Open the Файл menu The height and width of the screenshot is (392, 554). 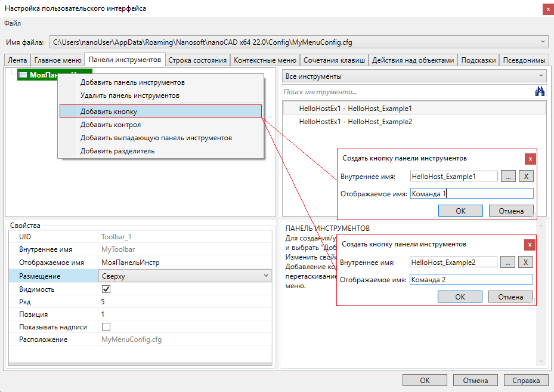click(13, 23)
